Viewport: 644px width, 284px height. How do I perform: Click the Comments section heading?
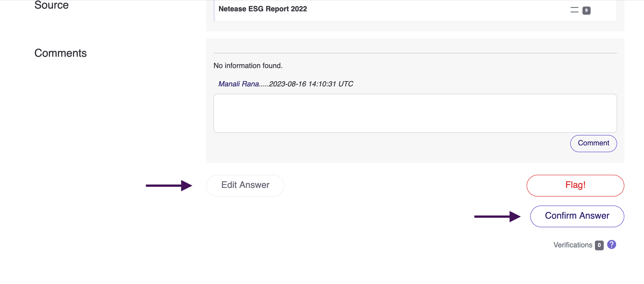click(x=60, y=53)
